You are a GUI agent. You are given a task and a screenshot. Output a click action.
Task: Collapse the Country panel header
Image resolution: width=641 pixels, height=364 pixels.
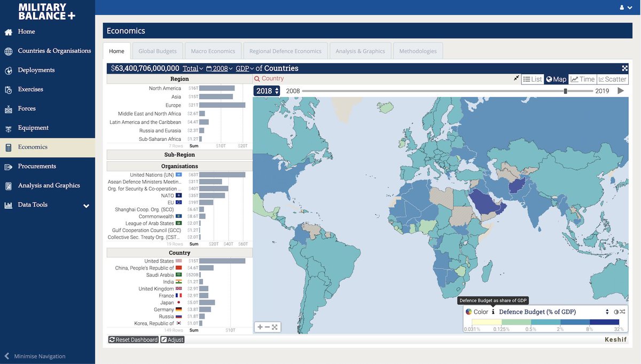tap(179, 252)
